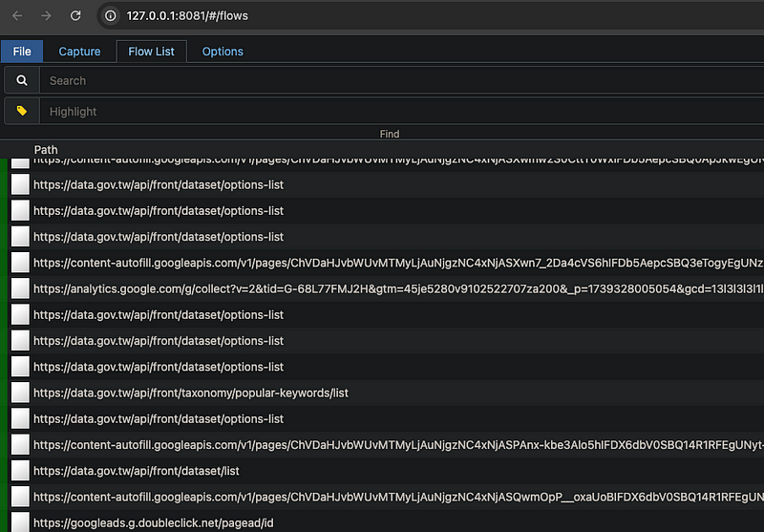Viewport: 764px width, 532px height.
Task: Switch to the Capture tab
Action: [79, 52]
